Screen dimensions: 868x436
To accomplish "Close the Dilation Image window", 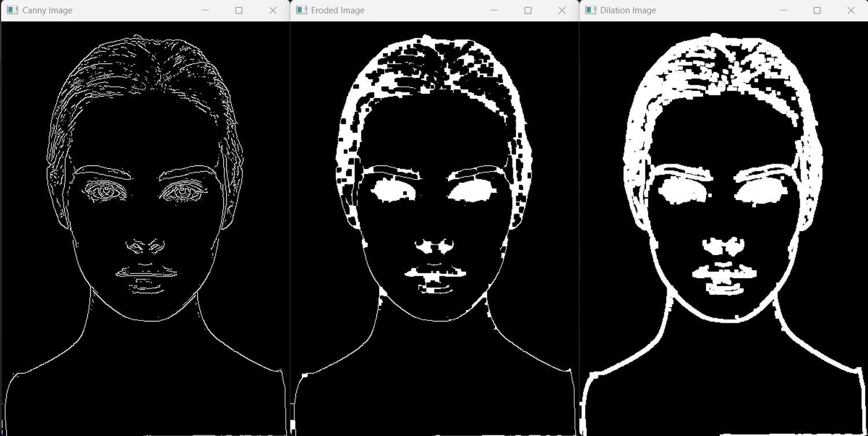I will pyautogui.click(x=851, y=10).
